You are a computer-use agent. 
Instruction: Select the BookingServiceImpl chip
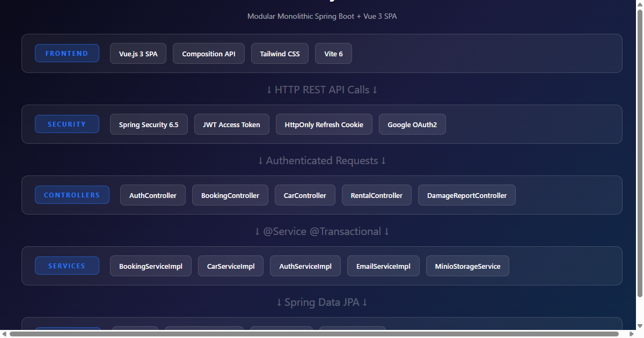click(x=151, y=266)
